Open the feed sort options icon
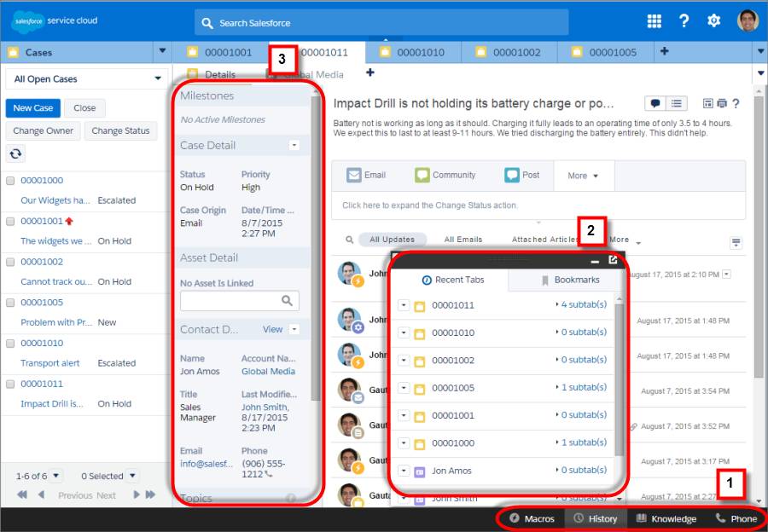Viewport: 768px width, 532px height. pyautogui.click(x=736, y=243)
